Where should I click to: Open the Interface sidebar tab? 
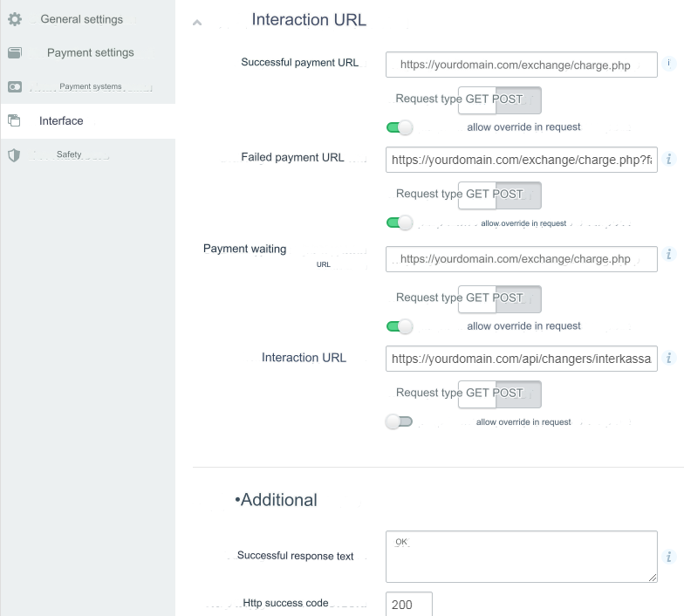coord(61,121)
